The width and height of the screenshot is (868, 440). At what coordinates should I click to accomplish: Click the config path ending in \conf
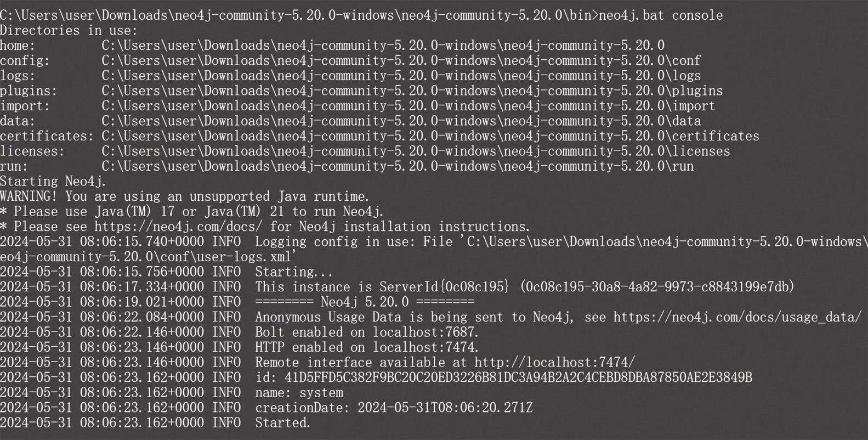point(401,60)
